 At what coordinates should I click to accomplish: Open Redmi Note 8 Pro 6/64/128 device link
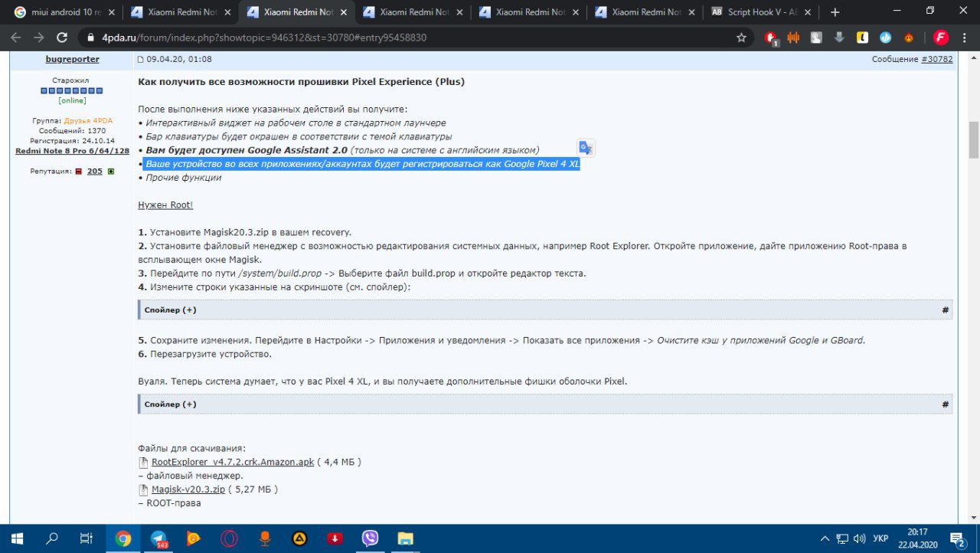pyautogui.click(x=73, y=150)
